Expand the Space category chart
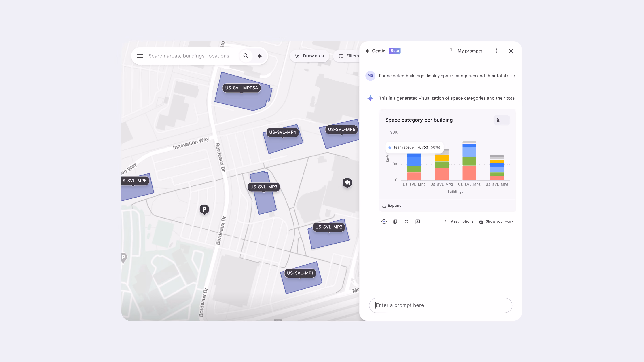 pyautogui.click(x=392, y=206)
